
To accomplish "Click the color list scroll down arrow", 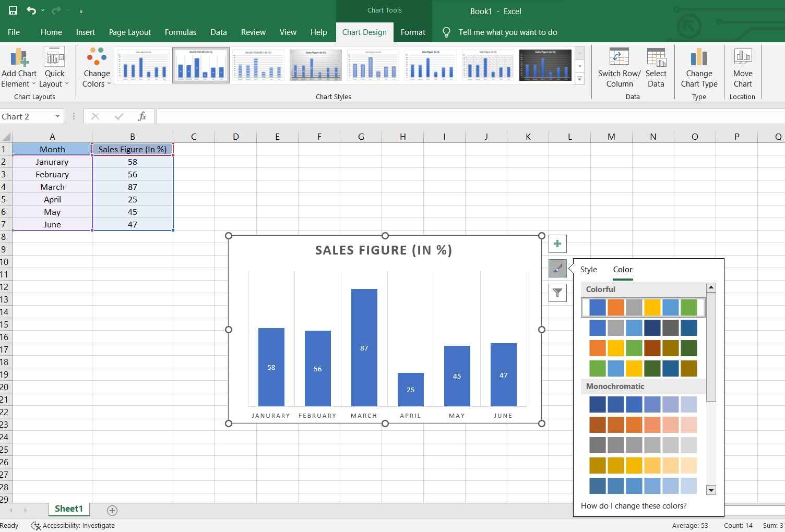I will point(711,490).
